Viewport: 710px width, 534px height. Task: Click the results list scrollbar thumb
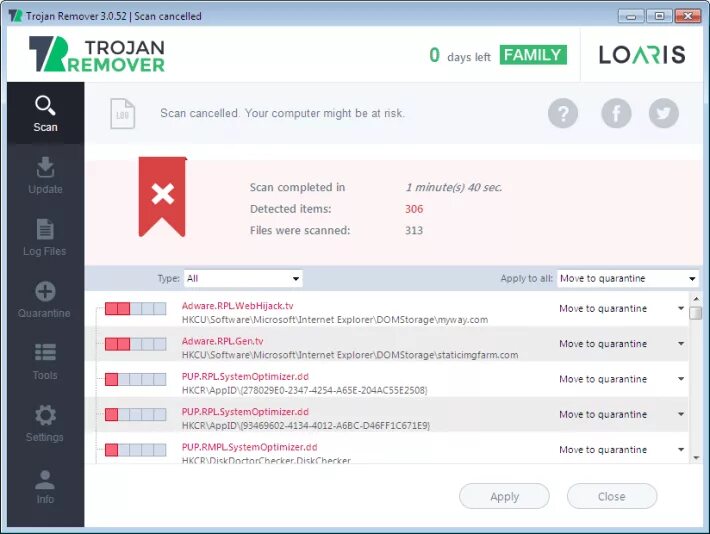click(x=696, y=313)
